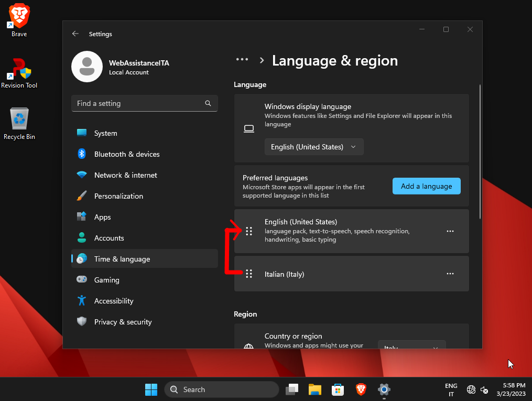Image resolution: width=532 pixels, height=401 pixels.
Task: Select Time & language category
Action: click(x=145, y=259)
